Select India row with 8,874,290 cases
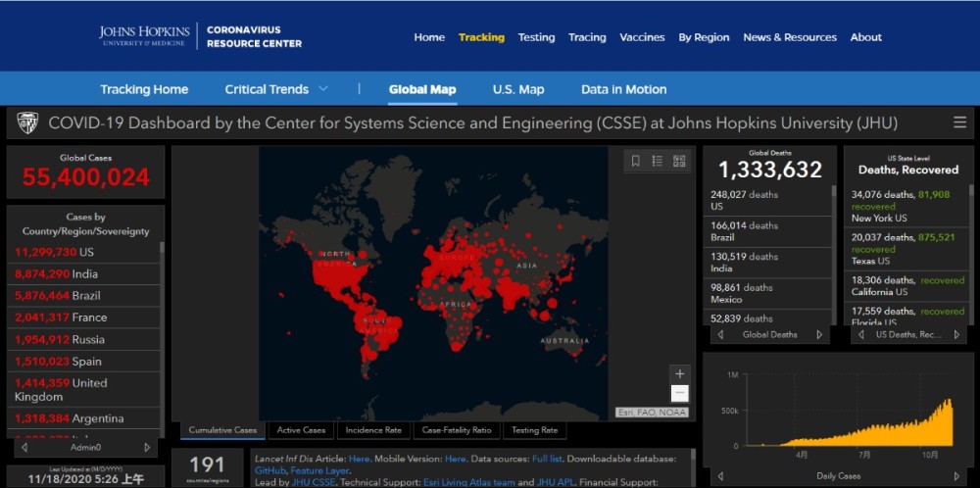The image size is (980, 488). (85, 273)
